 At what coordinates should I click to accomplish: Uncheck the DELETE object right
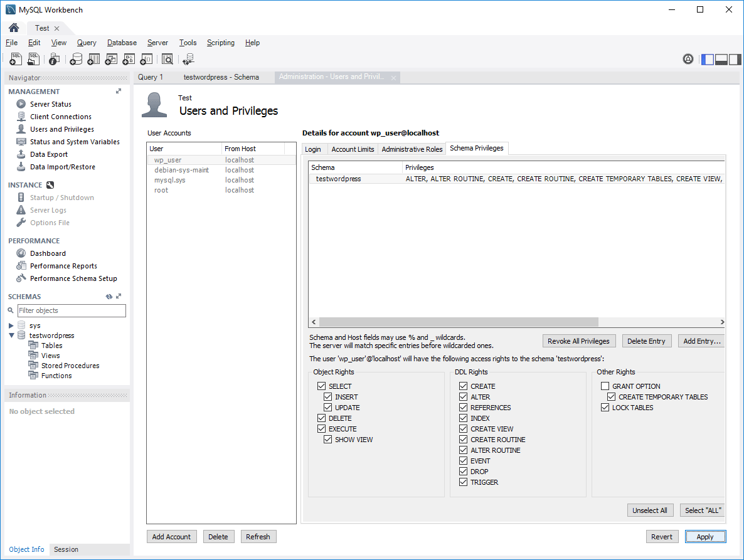(322, 418)
